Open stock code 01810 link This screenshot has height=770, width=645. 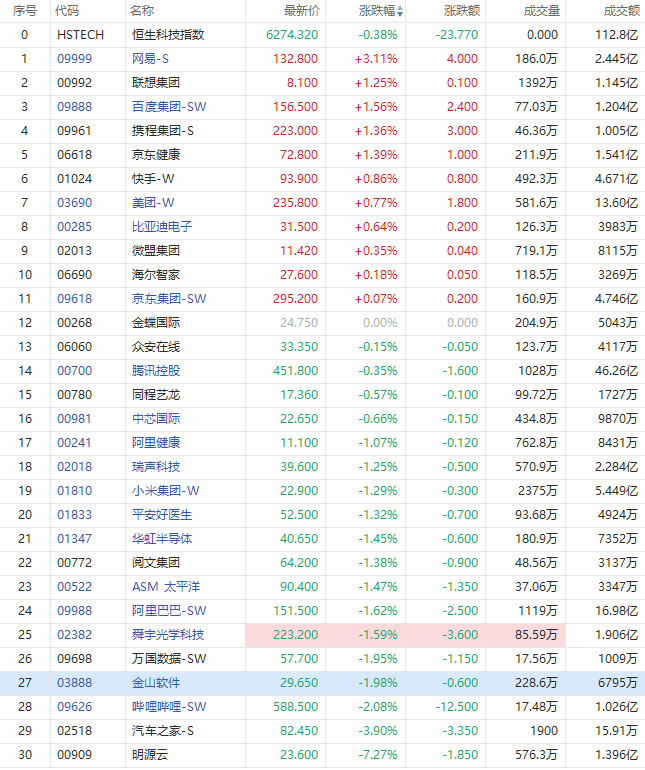click(74, 491)
